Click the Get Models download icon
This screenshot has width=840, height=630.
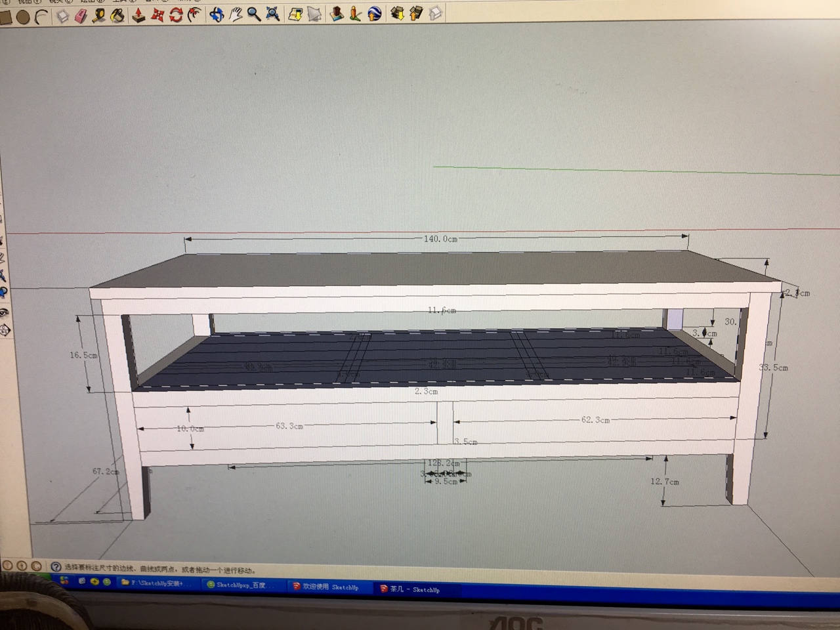(x=397, y=12)
